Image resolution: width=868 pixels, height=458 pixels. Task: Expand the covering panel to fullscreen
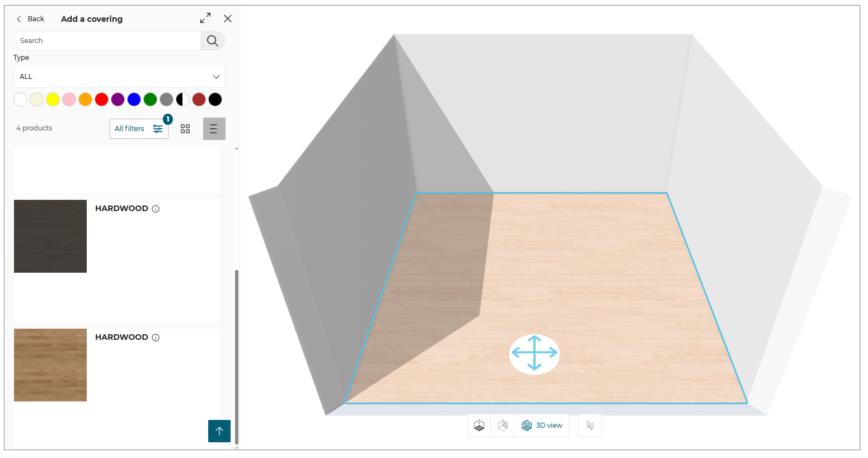205,18
